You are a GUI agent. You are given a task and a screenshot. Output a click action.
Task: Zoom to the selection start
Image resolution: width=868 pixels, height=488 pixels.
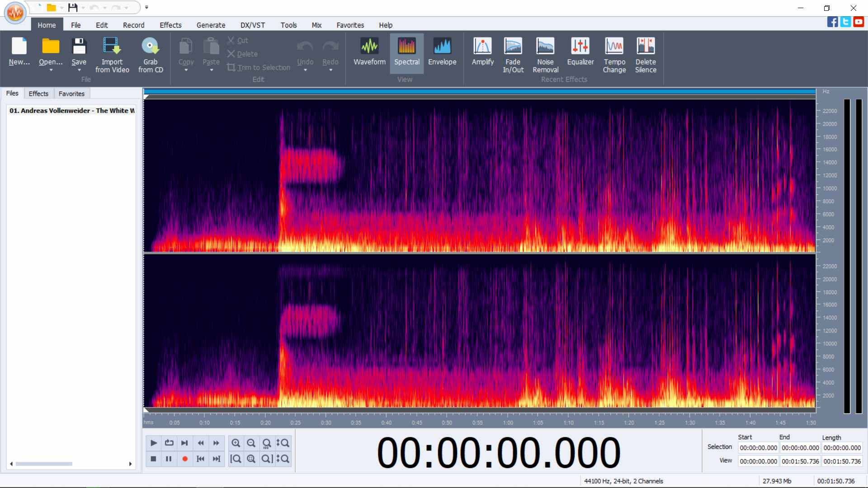click(236, 459)
